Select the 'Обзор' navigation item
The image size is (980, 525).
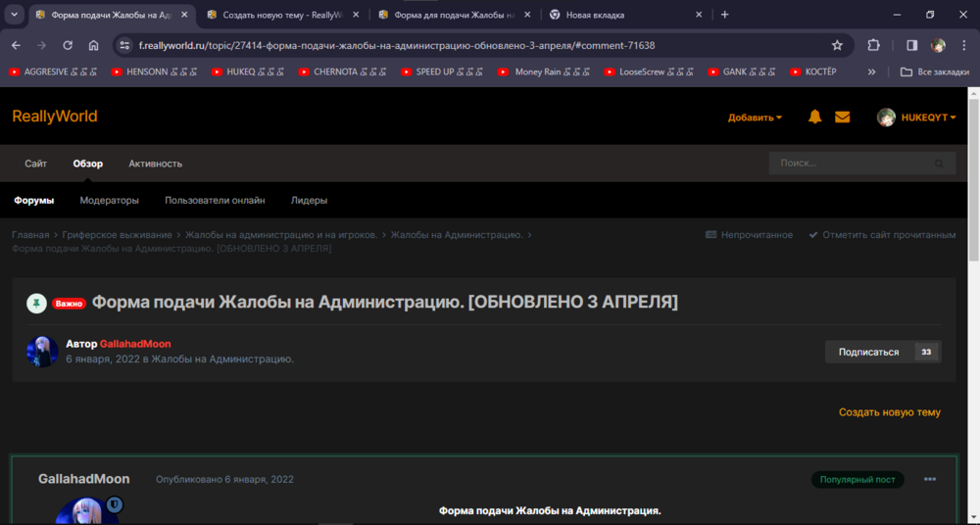(87, 164)
